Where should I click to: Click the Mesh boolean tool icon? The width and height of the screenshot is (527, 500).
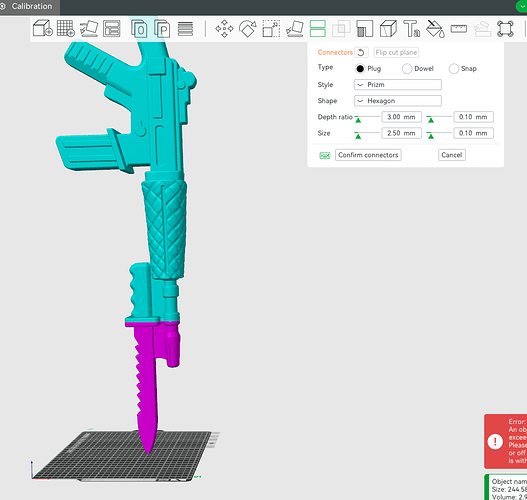341,29
